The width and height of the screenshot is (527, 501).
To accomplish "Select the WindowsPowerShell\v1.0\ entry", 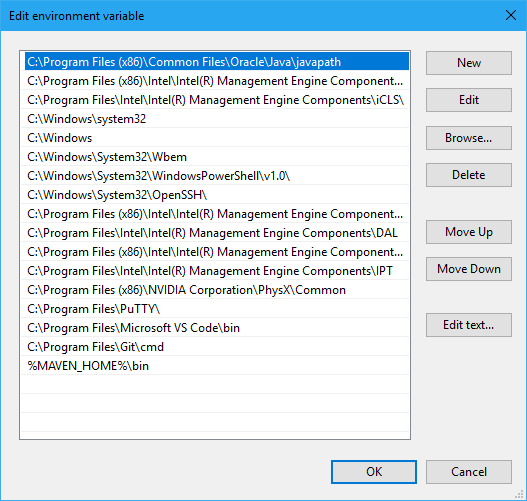I will (215, 176).
